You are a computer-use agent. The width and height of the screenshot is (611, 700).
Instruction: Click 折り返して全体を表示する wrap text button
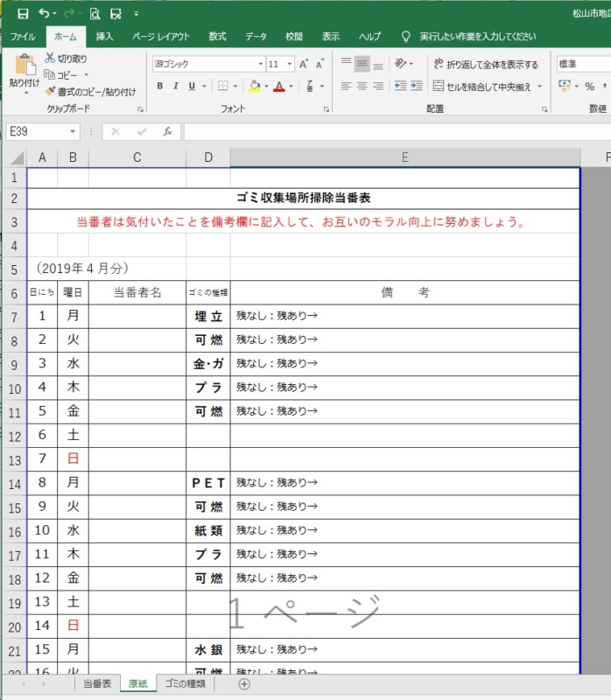coord(485,64)
